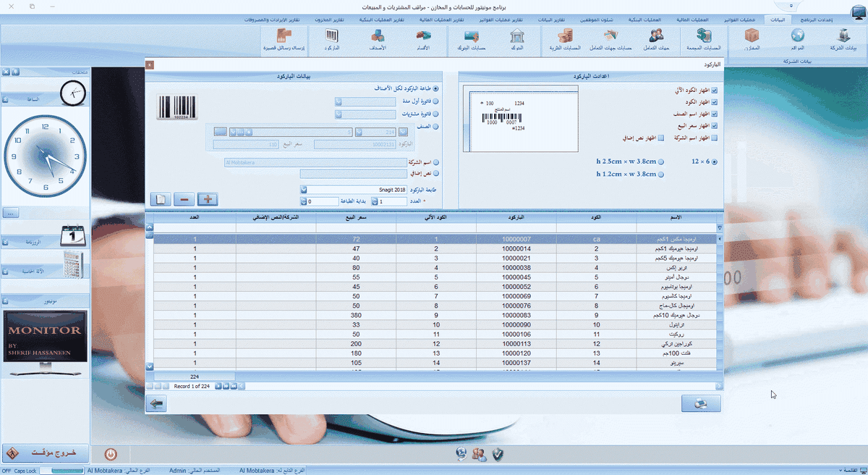Click the red plus add button
Viewport: 868px width, 475px height.
[x=208, y=199]
